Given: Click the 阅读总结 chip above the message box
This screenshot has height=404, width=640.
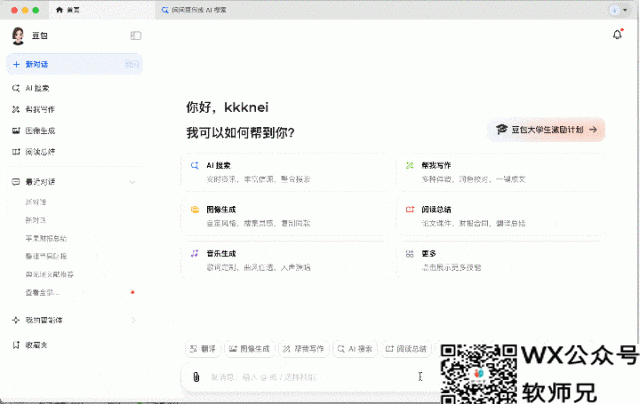Looking at the screenshot, I should 406,349.
